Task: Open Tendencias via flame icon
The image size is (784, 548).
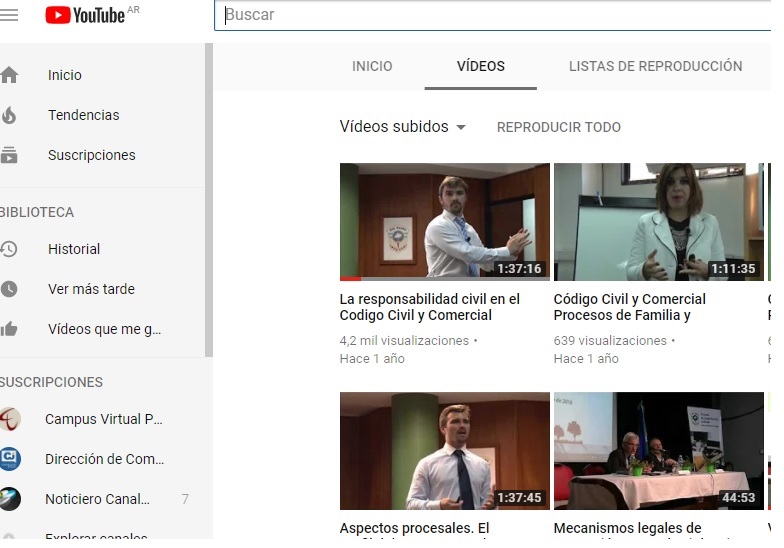Action: (9, 115)
